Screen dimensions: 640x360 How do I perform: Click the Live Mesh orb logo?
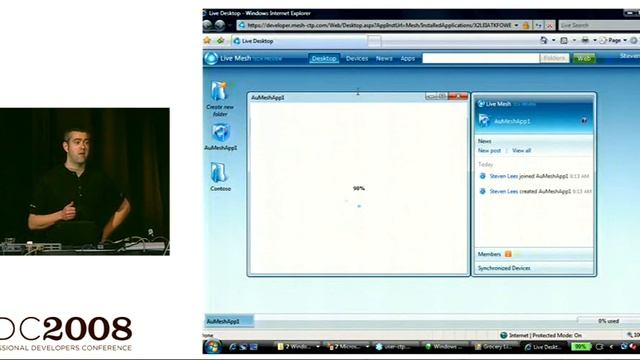[211, 58]
